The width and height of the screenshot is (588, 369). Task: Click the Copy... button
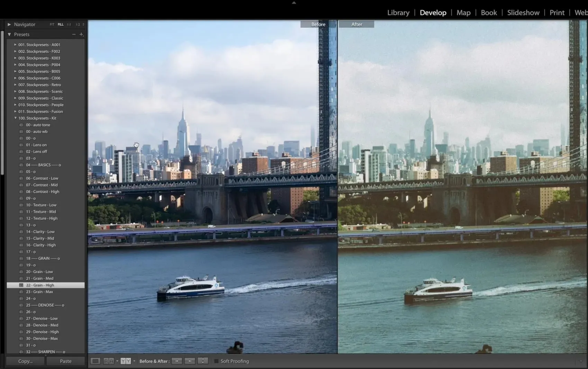tap(25, 361)
